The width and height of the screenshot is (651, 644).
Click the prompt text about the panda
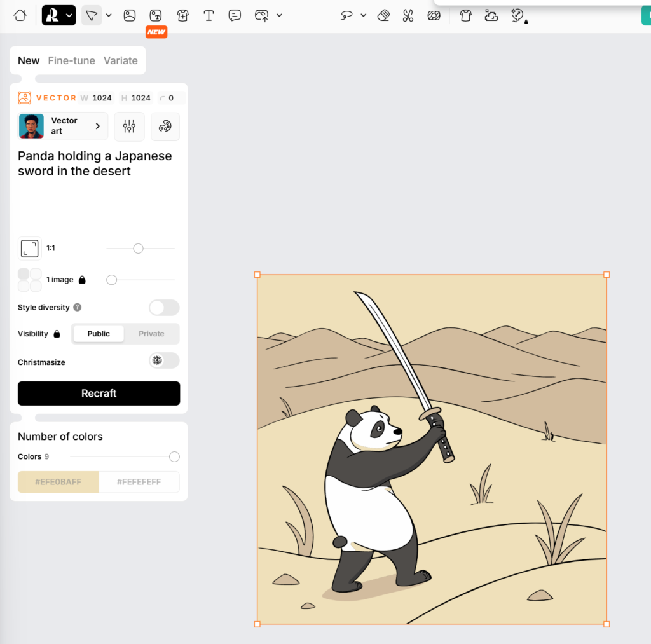pos(95,163)
